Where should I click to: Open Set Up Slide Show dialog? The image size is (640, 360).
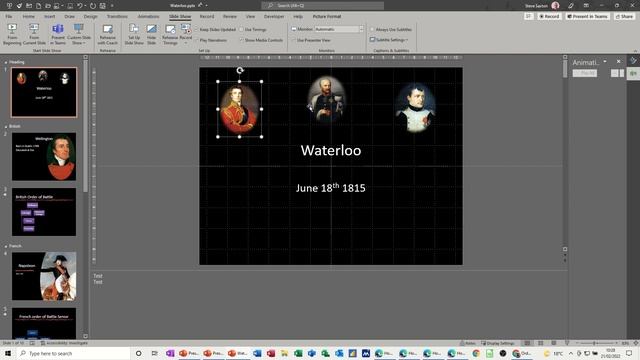[x=134, y=34]
